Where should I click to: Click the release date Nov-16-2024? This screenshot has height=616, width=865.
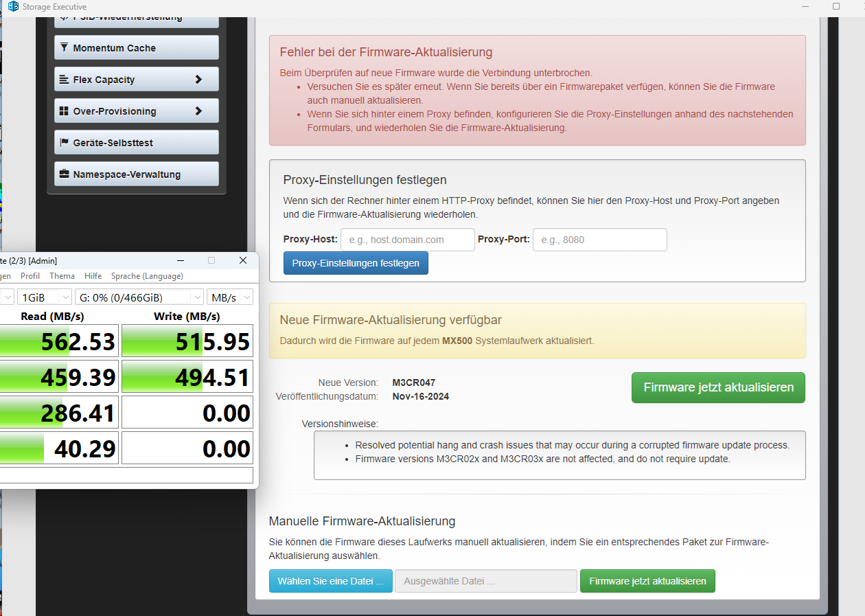[421, 396]
